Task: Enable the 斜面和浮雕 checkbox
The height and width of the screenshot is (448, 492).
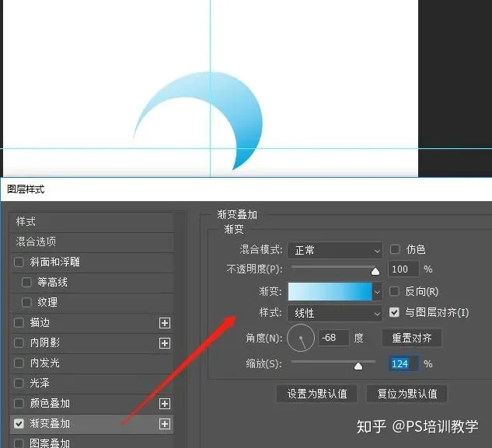Action: point(19,262)
